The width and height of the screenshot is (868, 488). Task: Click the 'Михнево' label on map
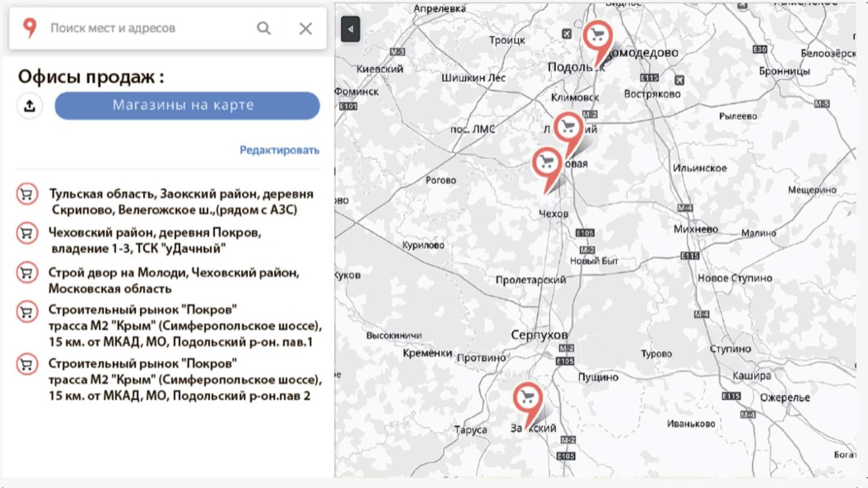point(695,229)
